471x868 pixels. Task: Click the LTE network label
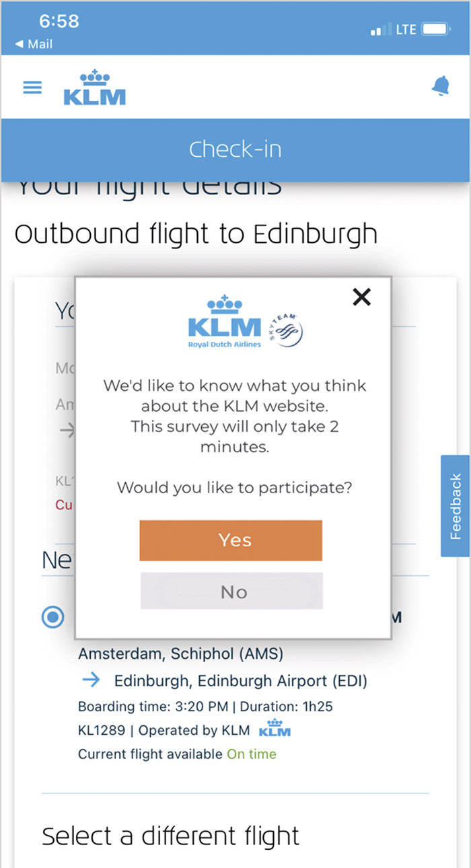coord(404,29)
